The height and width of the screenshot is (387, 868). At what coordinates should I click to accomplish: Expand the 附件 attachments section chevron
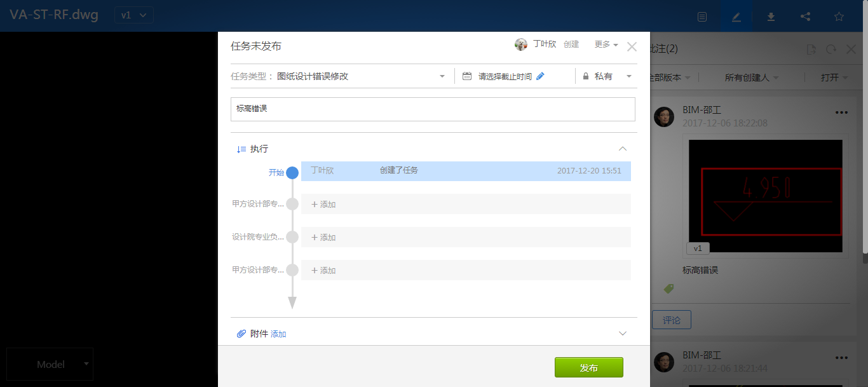623,333
